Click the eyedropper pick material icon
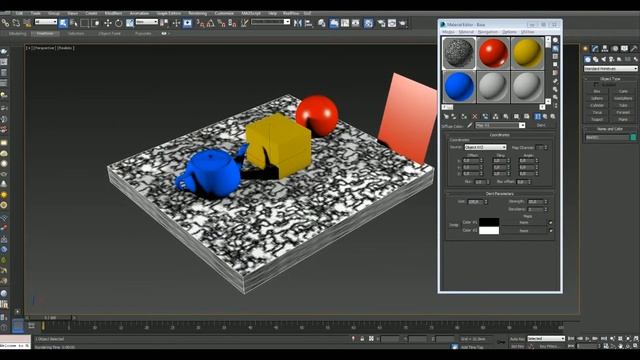Image resolution: width=640 pixels, height=360 pixels. 470,125
